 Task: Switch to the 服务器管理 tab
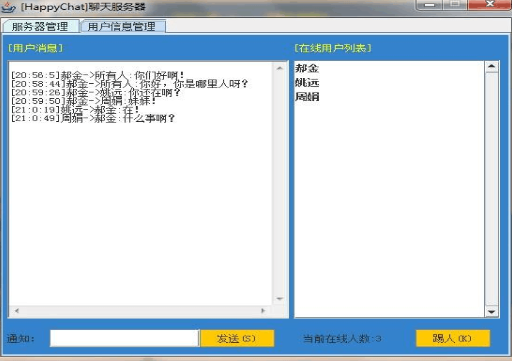click(41, 26)
